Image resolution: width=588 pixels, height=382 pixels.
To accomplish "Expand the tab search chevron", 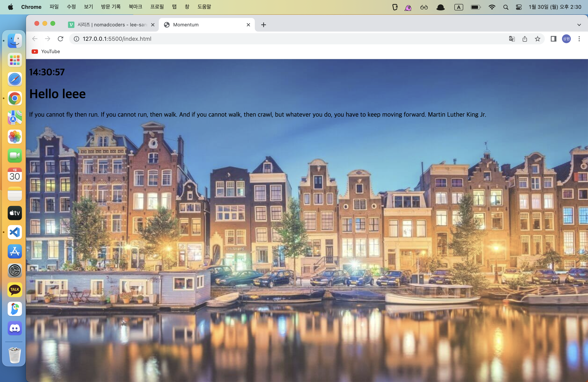I will (579, 25).
